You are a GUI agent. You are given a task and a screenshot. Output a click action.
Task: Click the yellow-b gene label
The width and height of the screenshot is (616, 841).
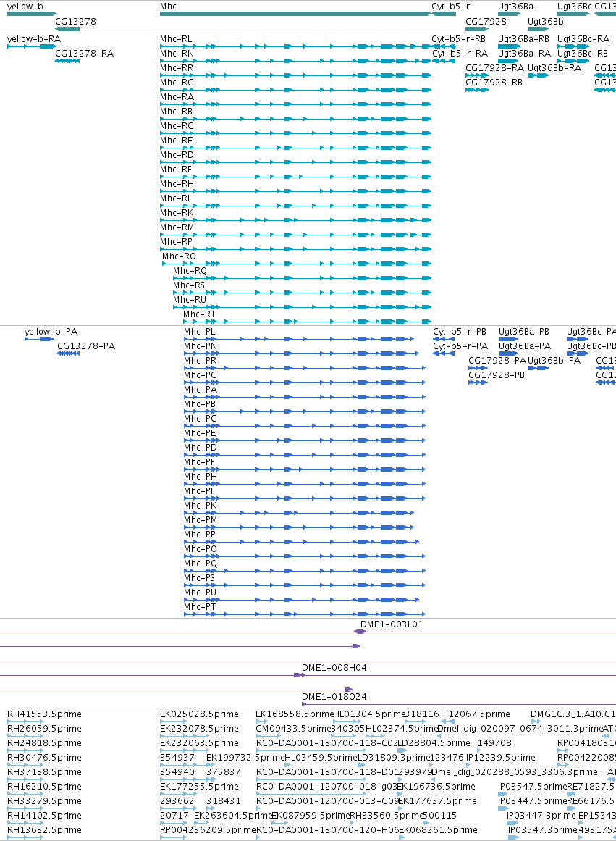(x=25, y=7)
